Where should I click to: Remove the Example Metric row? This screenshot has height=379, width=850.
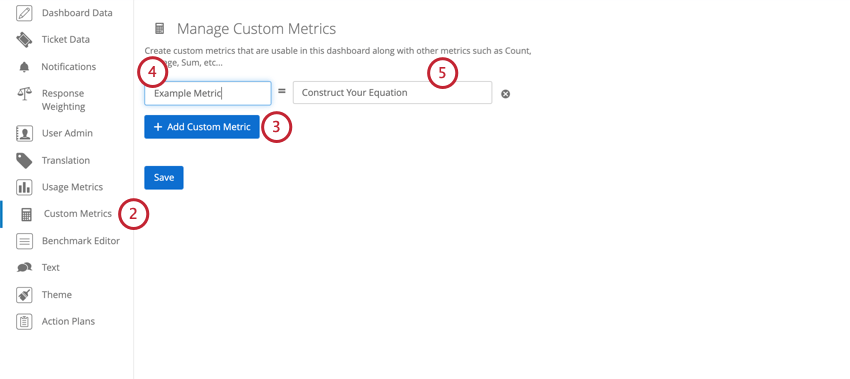tap(505, 94)
